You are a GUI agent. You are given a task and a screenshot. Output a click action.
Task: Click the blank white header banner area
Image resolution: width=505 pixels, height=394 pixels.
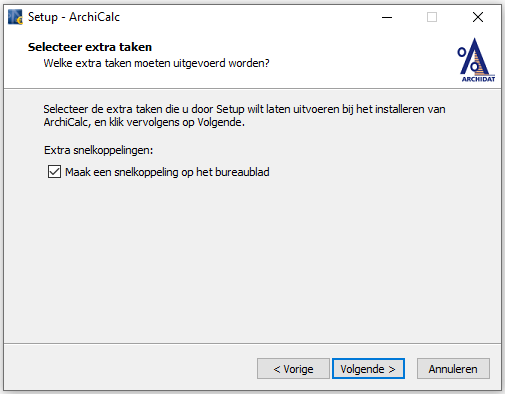click(360, 57)
